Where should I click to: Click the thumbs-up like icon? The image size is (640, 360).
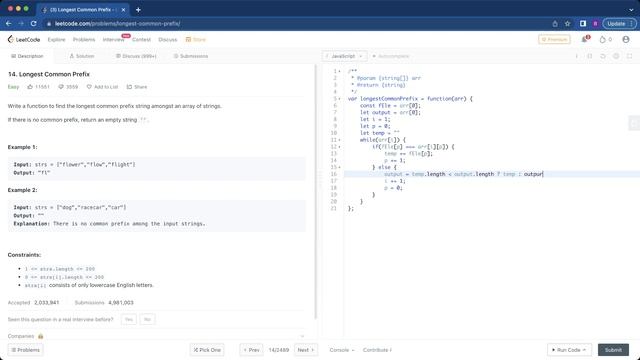(x=30, y=87)
